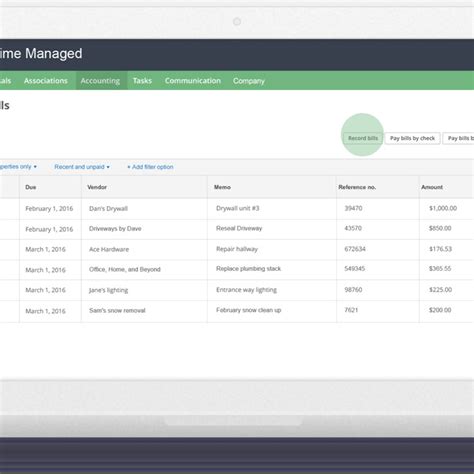Open the Associations menu tab
Viewport: 474px width, 474px height.
[x=46, y=81]
